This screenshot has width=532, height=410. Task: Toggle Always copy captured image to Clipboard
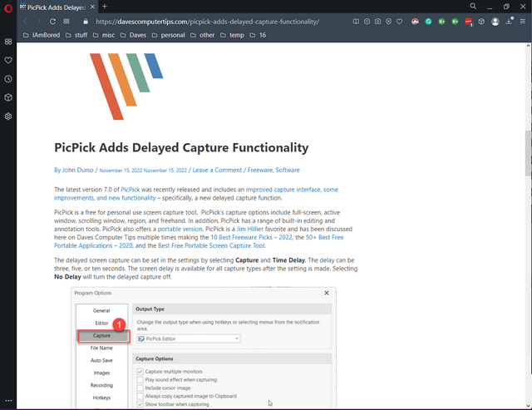140,396
